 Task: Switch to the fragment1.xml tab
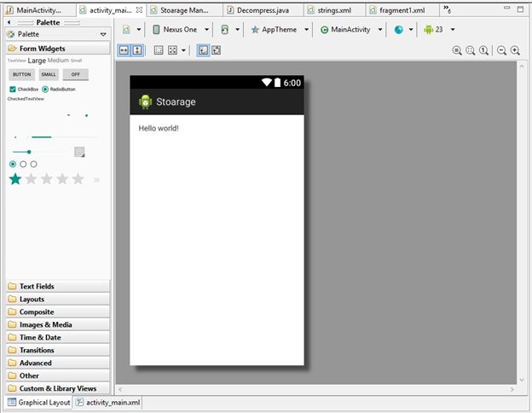[x=402, y=10]
